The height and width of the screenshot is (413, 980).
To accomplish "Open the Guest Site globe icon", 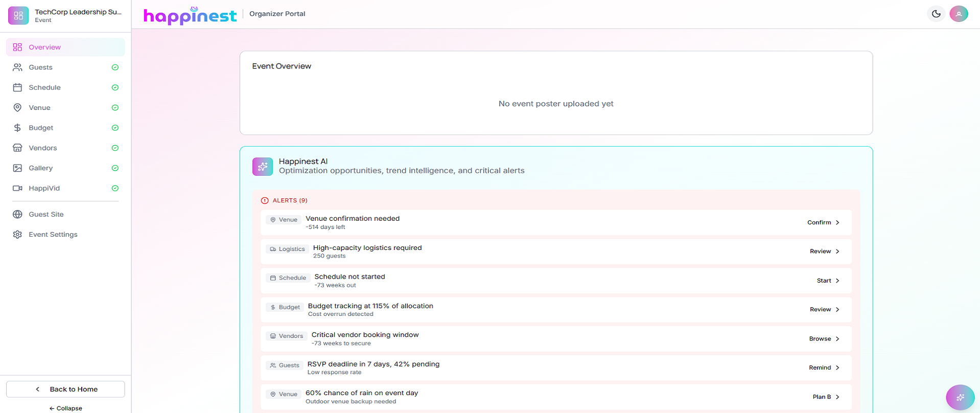I will tap(17, 214).
